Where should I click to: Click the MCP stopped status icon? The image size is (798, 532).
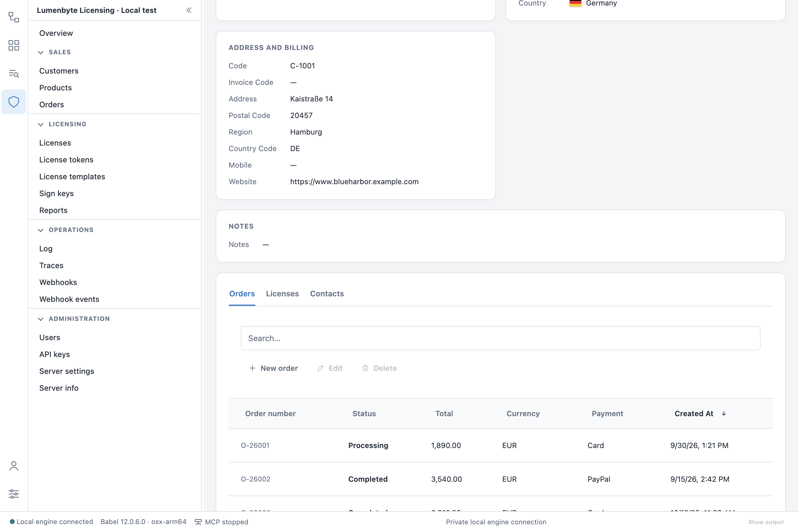coord(198,522)
